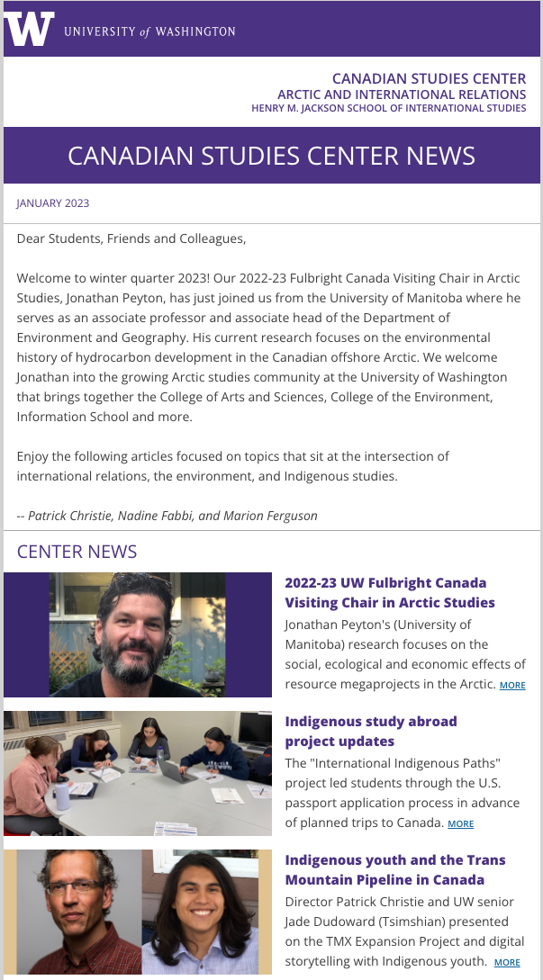Screen dimensions: 543x980
Task: Open the photo of smiling Jade Dudoward
Action: coord(200,912)
